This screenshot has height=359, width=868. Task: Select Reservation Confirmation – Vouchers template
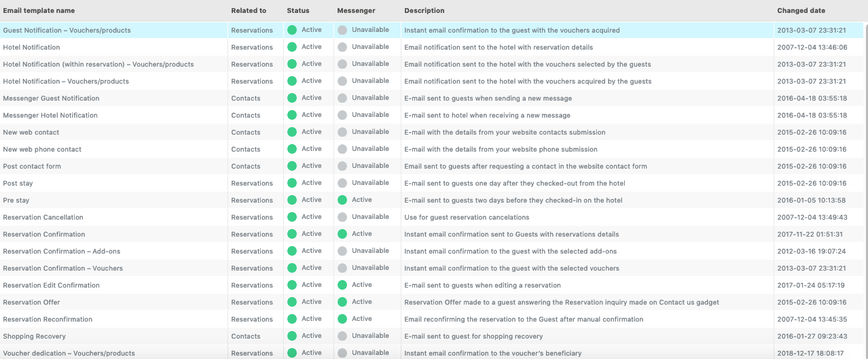point(62,268)
